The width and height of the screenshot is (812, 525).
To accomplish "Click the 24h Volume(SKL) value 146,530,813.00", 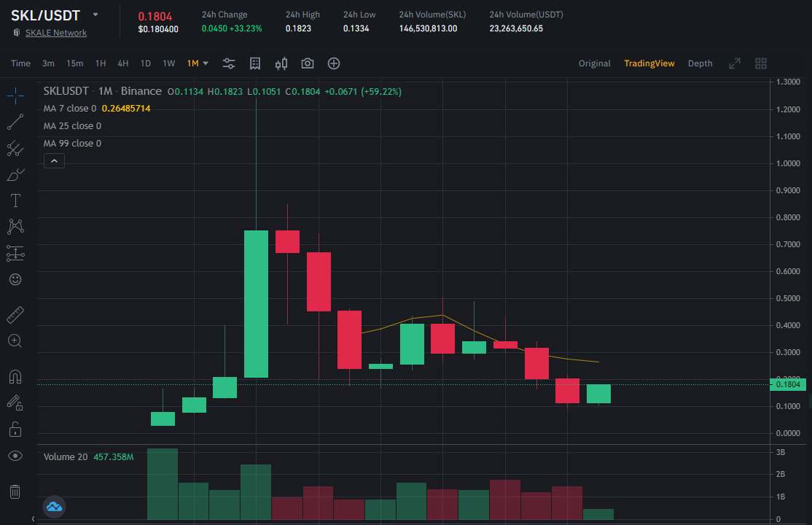I will [x=429, y=28].
